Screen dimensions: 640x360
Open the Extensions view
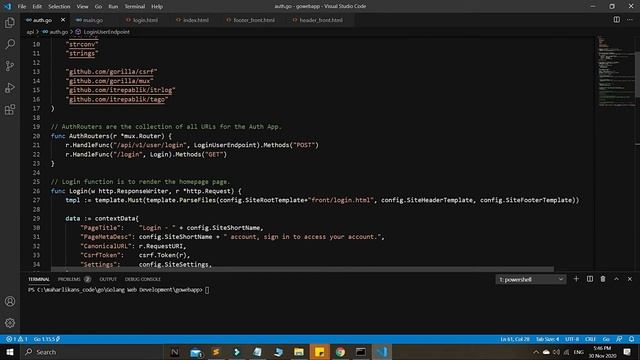tap(10, 109)
